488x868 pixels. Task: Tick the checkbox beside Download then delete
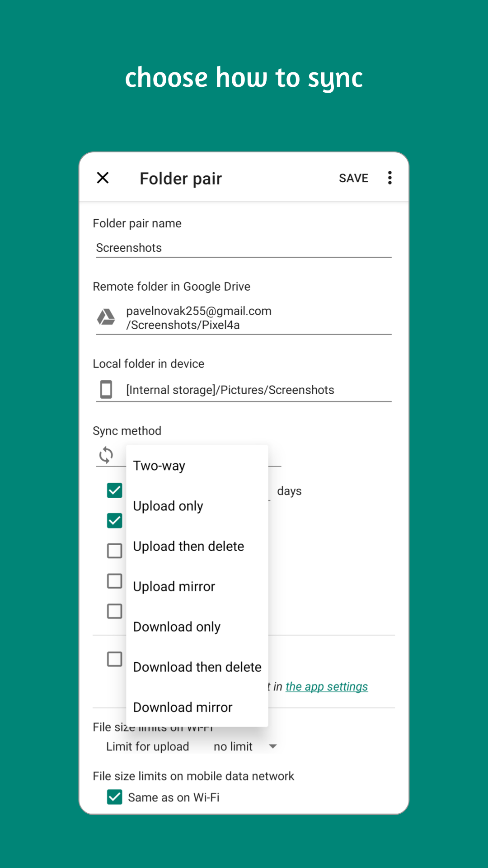click(115, 659)
